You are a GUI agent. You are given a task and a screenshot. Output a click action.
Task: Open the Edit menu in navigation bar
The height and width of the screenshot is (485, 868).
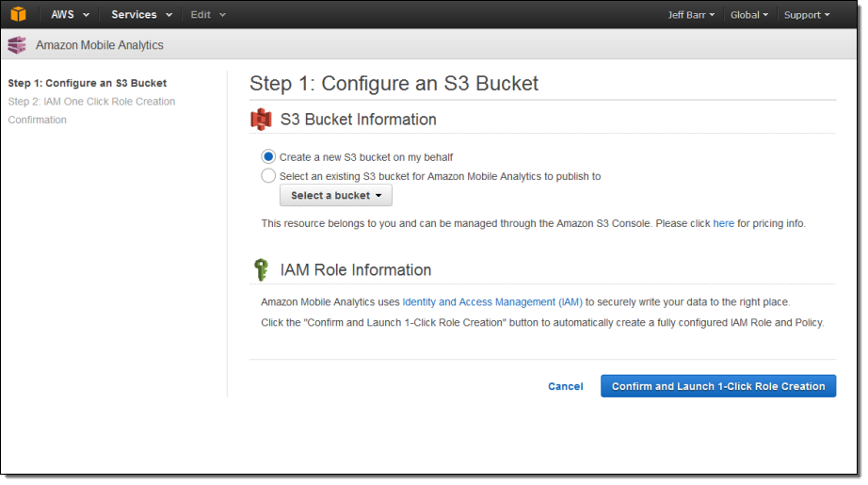[x=208, y=15]
